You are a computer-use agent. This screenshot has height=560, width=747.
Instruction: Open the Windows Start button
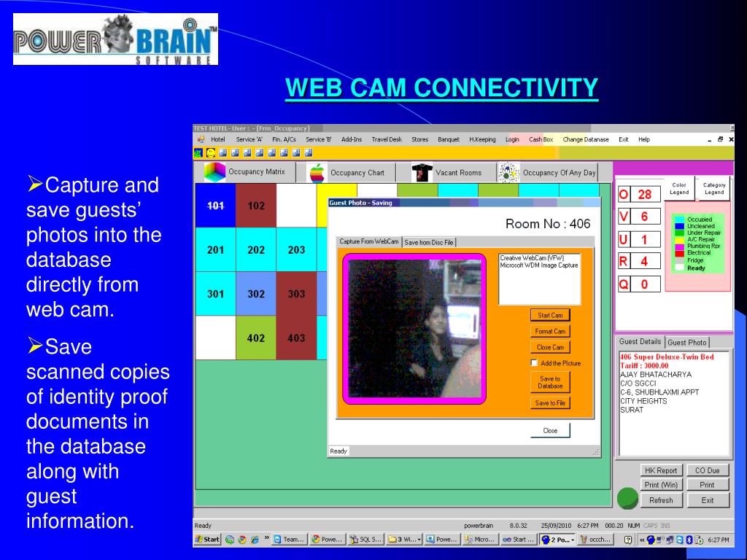click(207, 540)
